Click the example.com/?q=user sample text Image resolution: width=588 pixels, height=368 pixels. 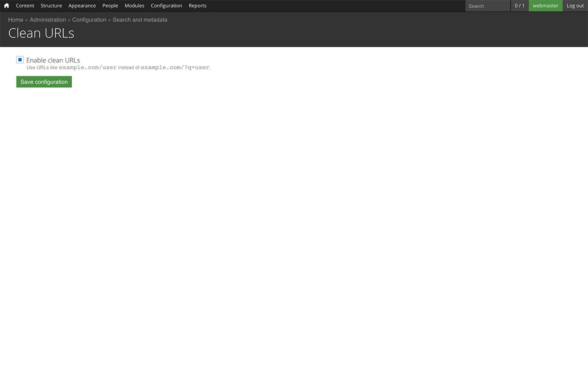coord(175,67)
